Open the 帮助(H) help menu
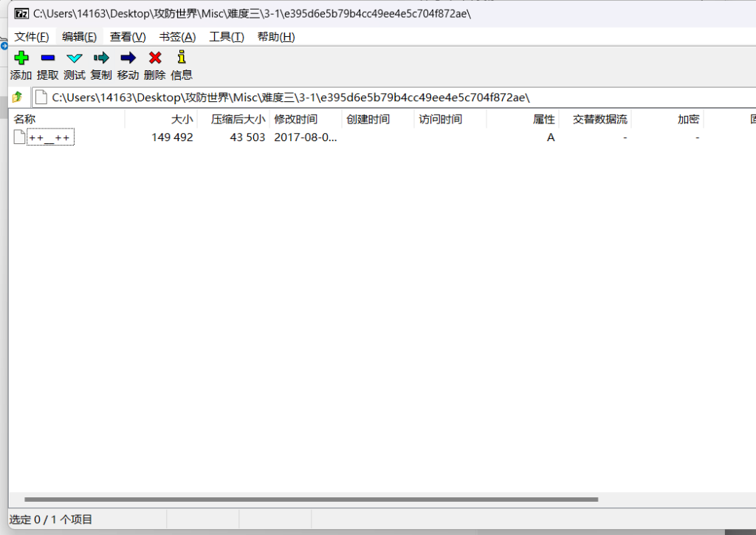The height and width of the screenshot is (535, 756). (x=276, y=37)
